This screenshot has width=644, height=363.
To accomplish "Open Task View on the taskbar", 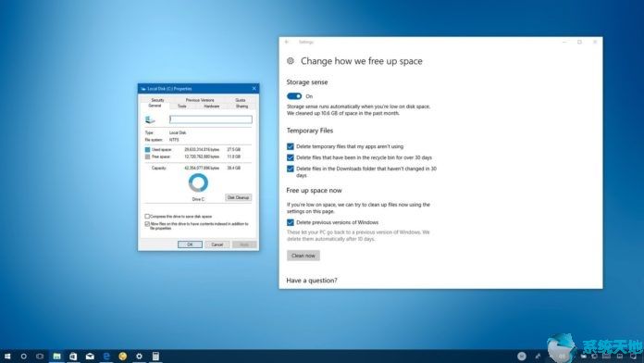I will (x=40, y=356).
